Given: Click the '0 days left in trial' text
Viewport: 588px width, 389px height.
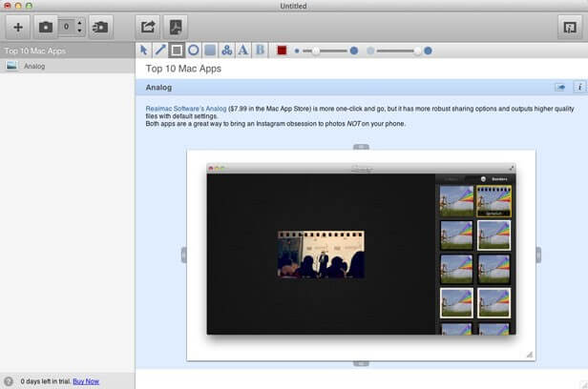Looking at the screenshot, I should click(x=46, y=381).
